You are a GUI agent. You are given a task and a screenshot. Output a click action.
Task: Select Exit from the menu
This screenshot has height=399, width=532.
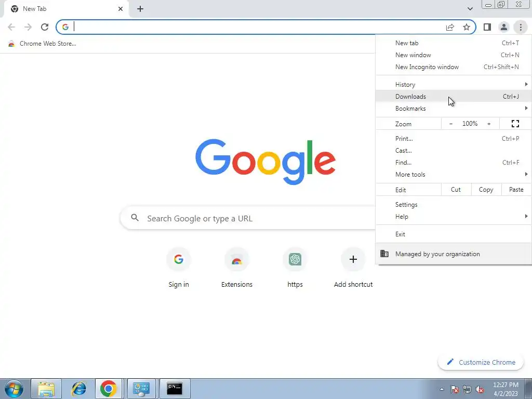(x=454, y=234)
